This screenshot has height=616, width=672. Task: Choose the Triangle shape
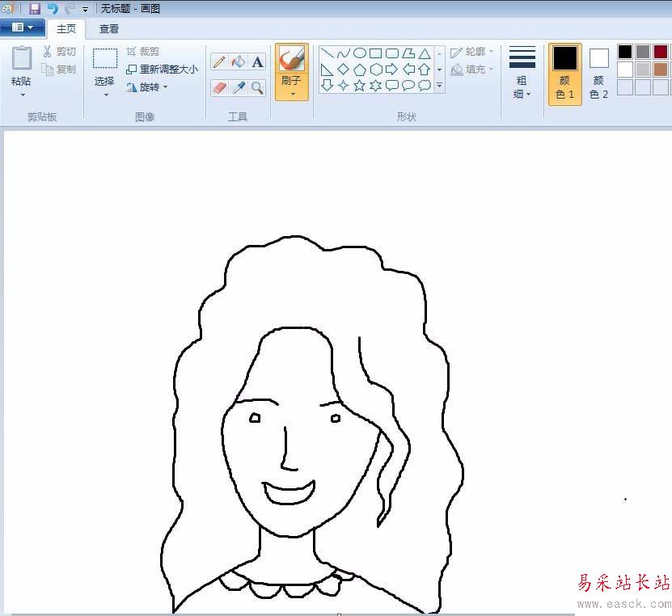point(425,53)
